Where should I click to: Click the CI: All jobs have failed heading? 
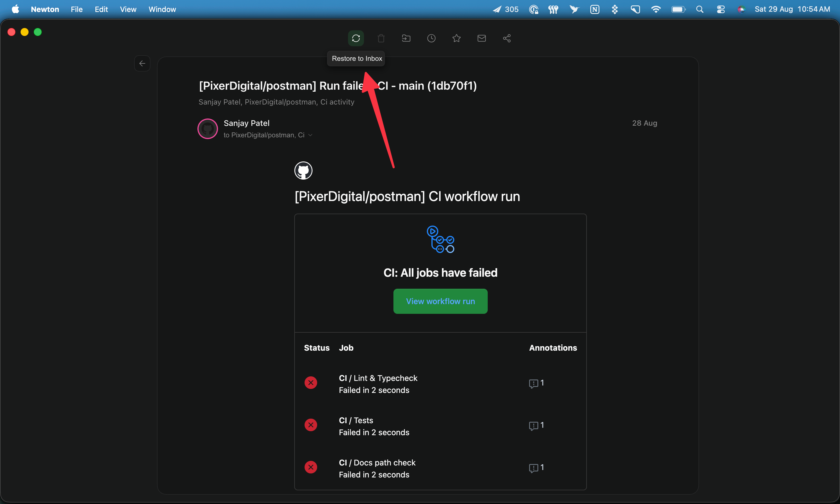tap(440, 273)
